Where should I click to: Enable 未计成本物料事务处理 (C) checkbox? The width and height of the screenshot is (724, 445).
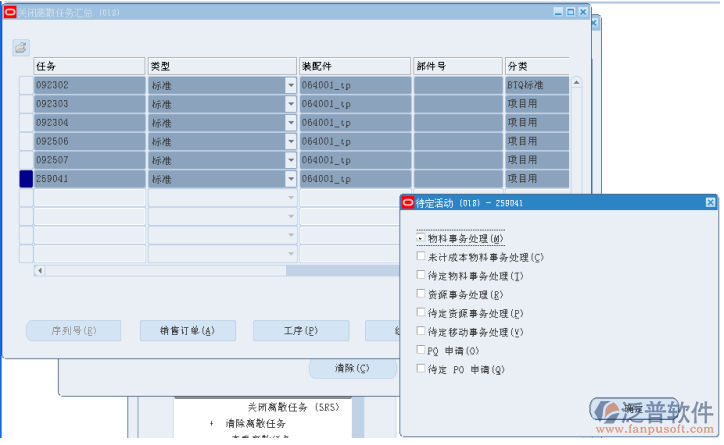[x=421, y=257]
